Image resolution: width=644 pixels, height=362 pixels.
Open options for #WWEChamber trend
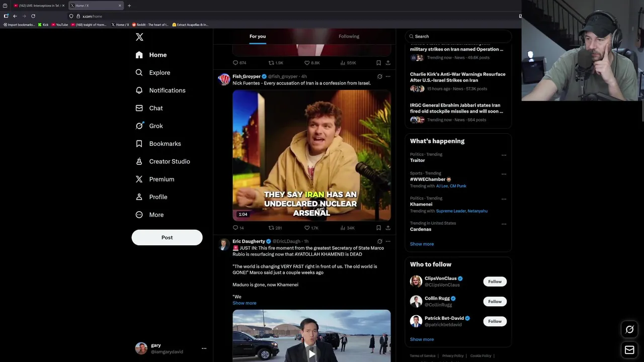[504, 174]
